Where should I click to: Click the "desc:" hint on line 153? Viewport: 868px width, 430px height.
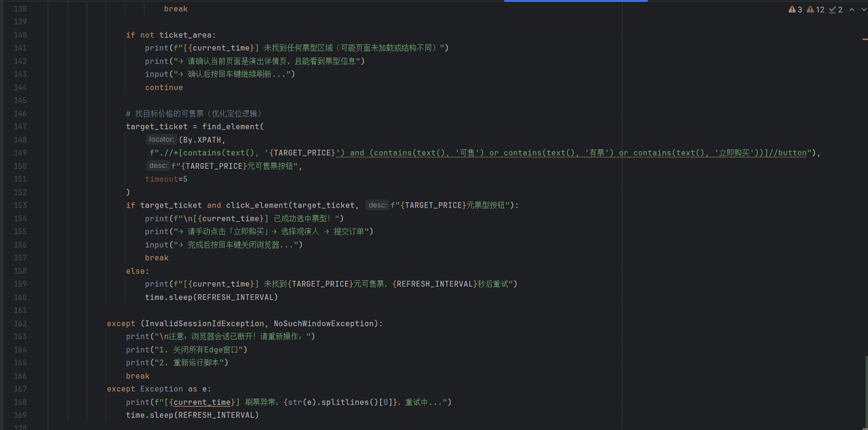(x=377, y=206)
